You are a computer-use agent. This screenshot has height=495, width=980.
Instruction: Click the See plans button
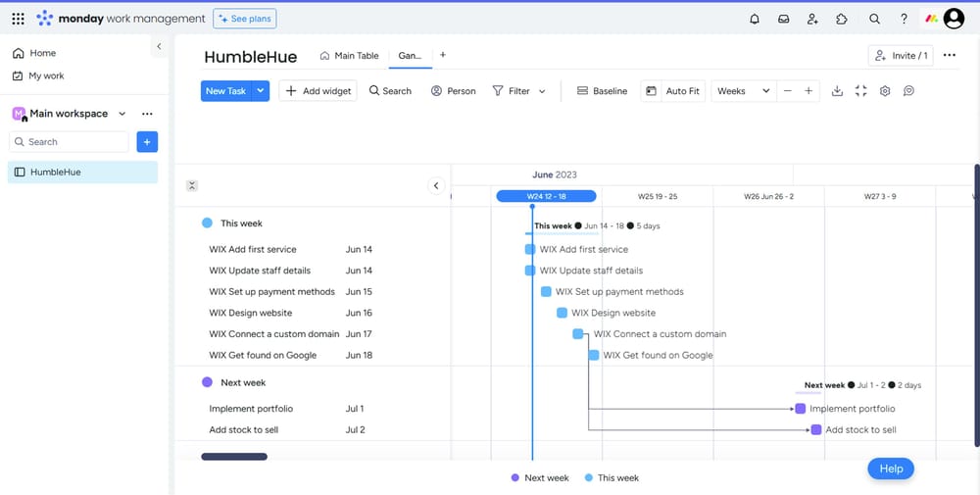245,19
